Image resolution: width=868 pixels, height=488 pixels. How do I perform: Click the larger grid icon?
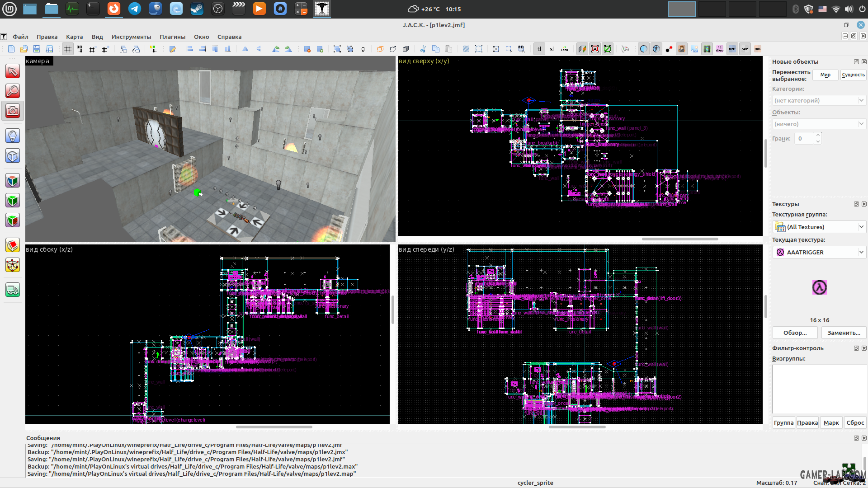click(105, 49)
